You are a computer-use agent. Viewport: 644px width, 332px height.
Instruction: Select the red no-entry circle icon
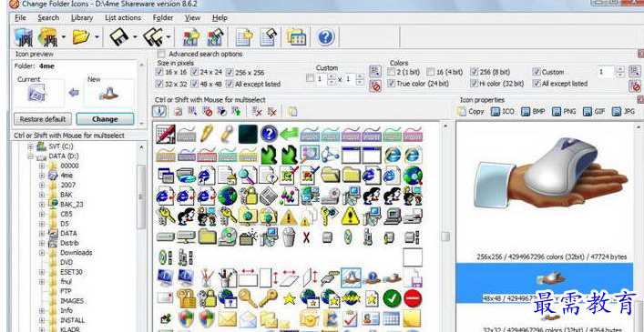pyautogui.click(x=413, y=298)
